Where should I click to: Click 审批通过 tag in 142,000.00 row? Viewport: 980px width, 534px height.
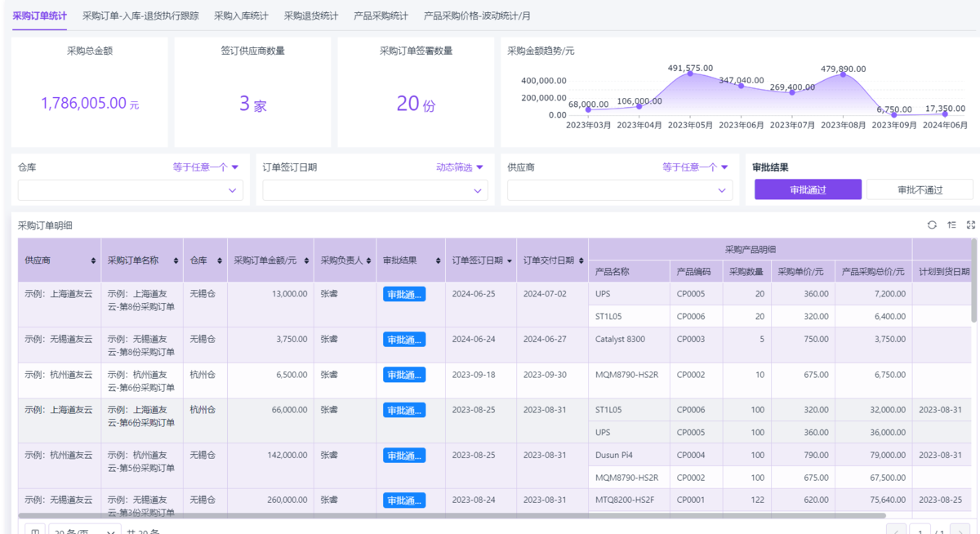coord(404,456)
